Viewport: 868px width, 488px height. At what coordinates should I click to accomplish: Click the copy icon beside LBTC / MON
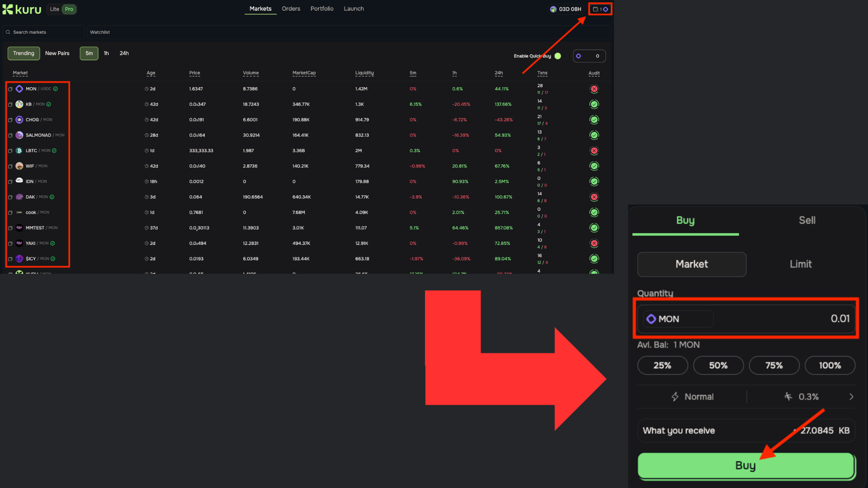[10, 151]
